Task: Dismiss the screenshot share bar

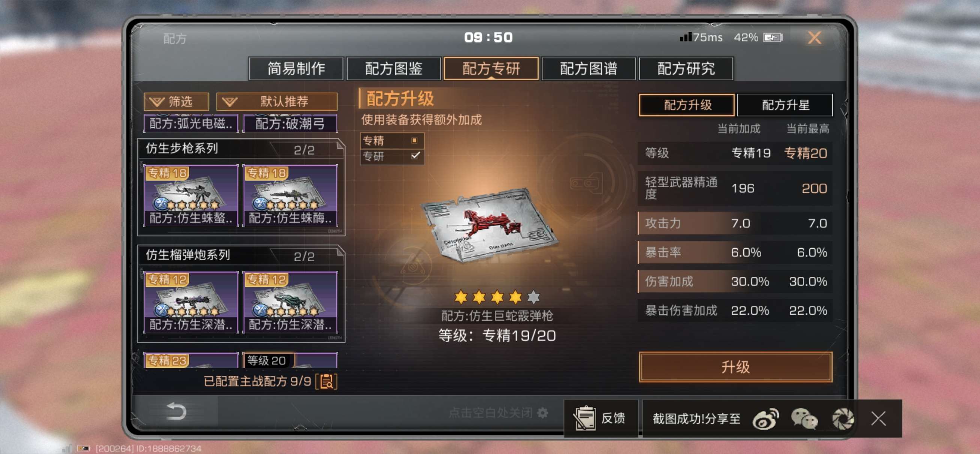Action: coord(878,419)
